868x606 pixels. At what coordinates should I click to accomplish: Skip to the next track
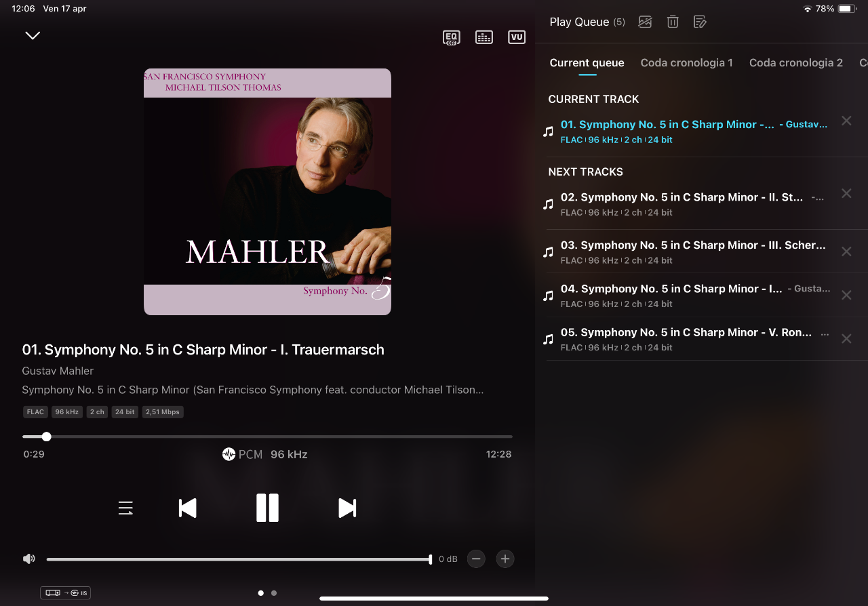point(347,508)
